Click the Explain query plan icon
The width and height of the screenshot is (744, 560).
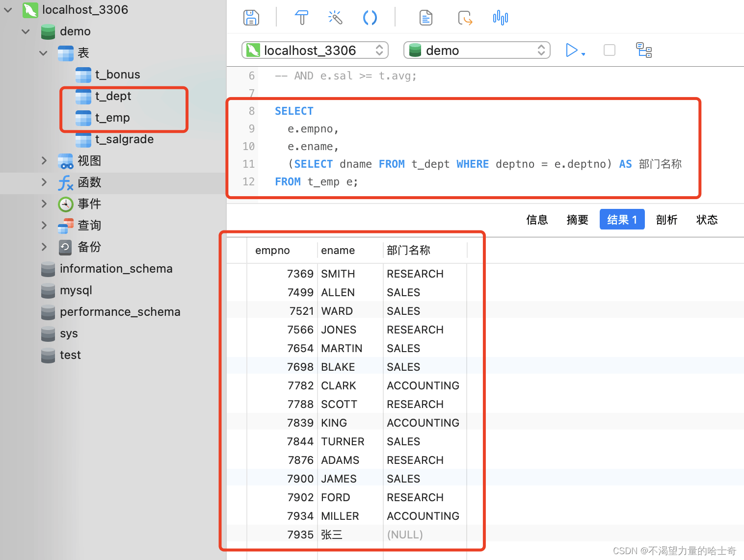tap(643, 50)
